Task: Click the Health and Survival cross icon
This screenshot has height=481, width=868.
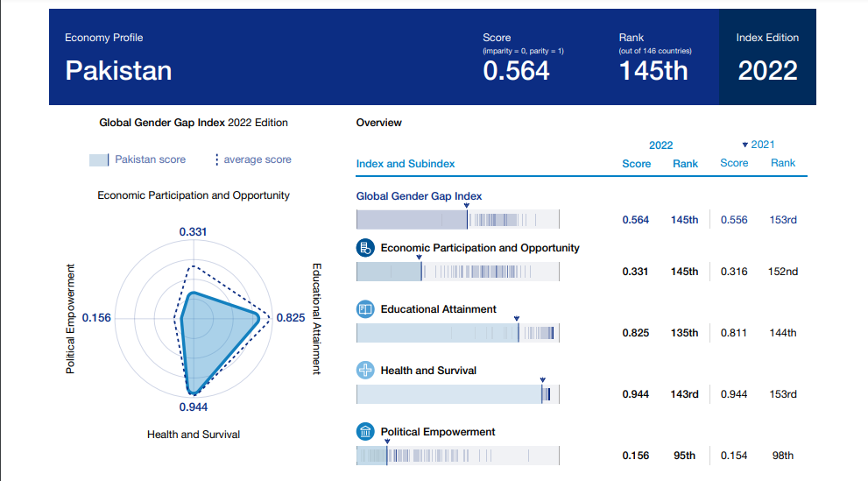Action: click(x=365, y=371)
